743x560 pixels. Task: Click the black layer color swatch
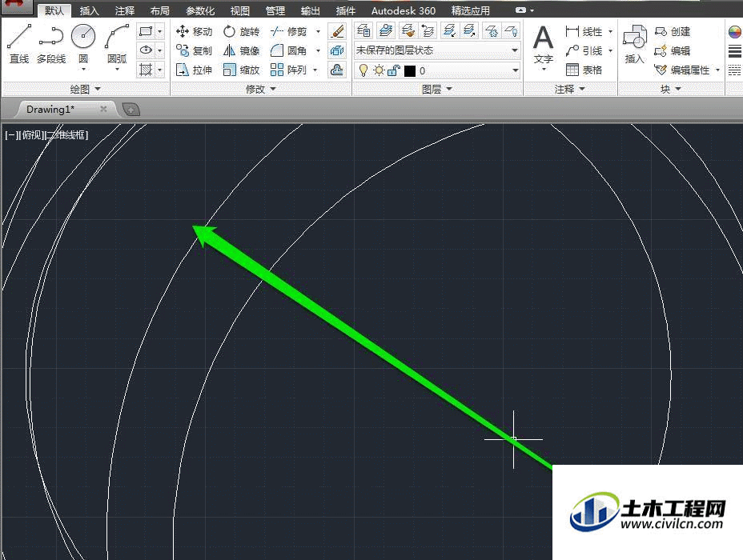coord(410,71)
